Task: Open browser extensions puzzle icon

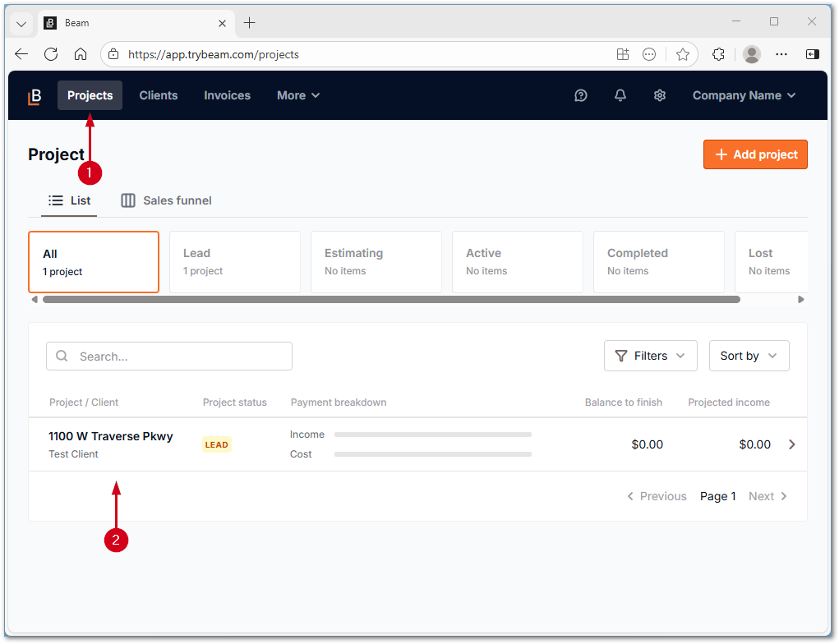Action: (x=718, y=54)
